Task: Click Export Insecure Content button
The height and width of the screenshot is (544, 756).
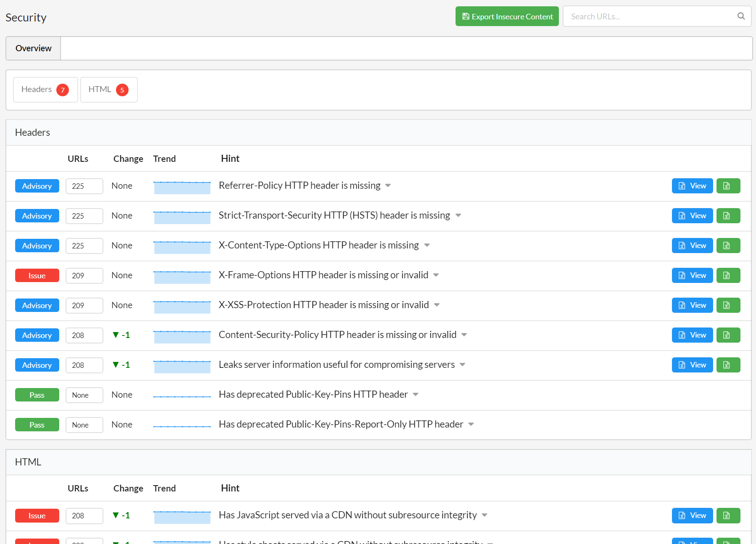Action: (x=507, y=16)
